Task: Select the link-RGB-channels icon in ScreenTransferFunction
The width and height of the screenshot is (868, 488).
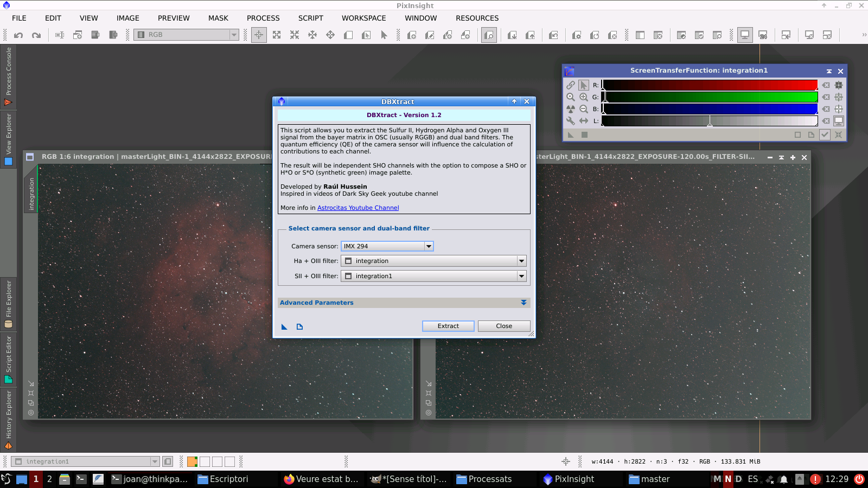Action: [x=570, y=85]
